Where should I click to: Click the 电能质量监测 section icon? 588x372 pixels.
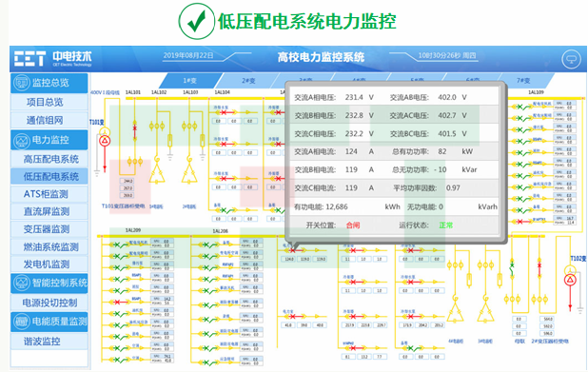[x=21, y=322]
